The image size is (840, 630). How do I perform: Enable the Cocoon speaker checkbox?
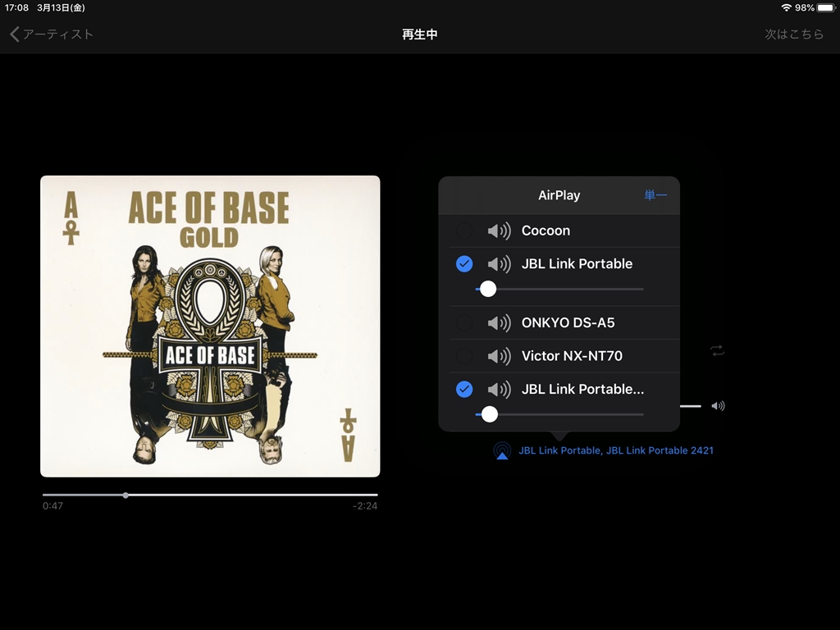pyautogui.click(x=464, y=231)
